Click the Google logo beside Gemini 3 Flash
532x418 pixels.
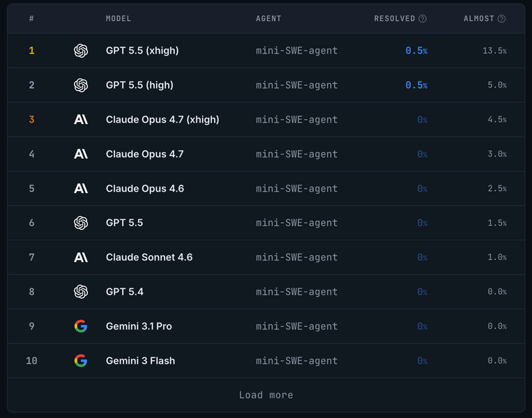(x=81, y=361)
